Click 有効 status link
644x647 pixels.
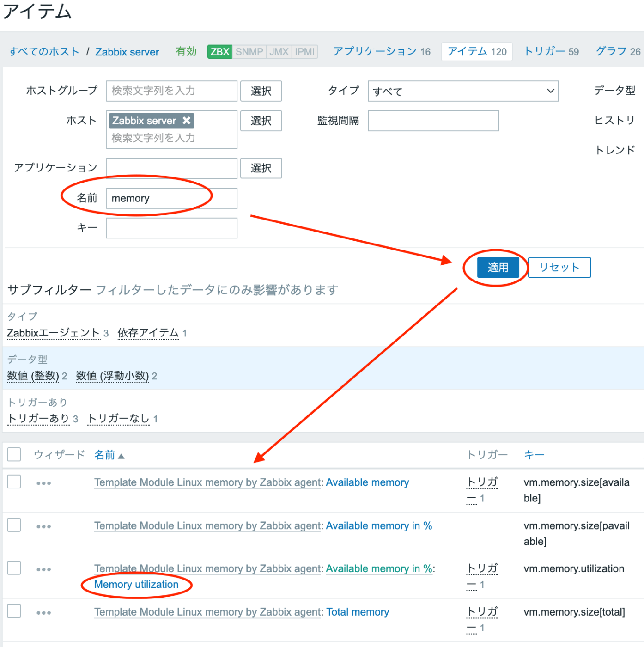coord(186,51)
